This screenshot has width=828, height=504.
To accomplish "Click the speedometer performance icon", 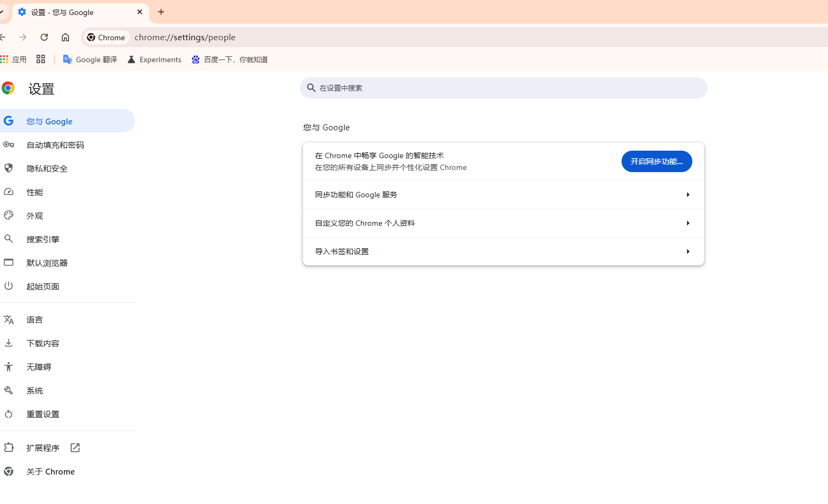I will pos(9,191).
